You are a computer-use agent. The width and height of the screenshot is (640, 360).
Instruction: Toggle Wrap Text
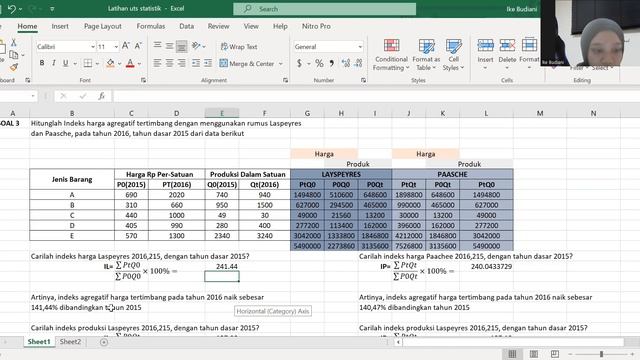pyautogui.click(x=239, y=47)
